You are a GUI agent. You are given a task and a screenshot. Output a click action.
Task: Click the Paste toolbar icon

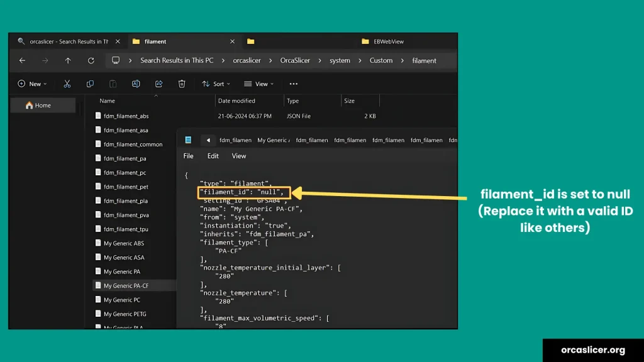tap(113, 84)
